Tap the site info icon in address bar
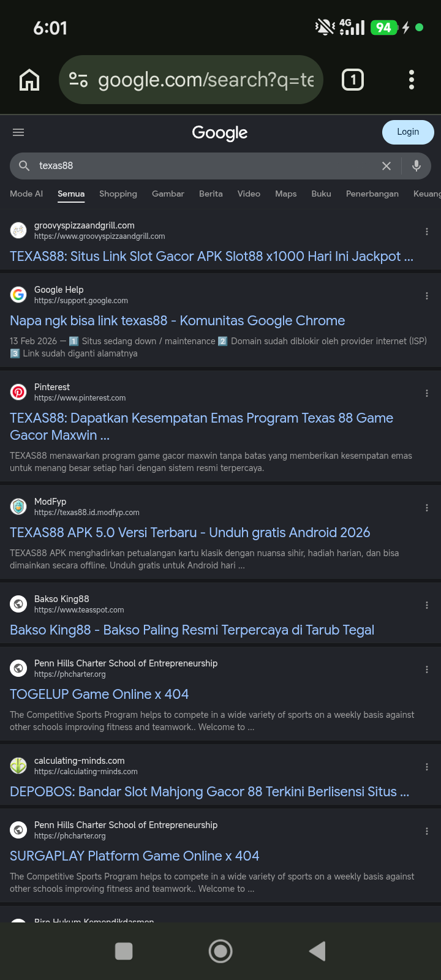The height and width of the screenshot is (980, 441). tap(78, 80)
